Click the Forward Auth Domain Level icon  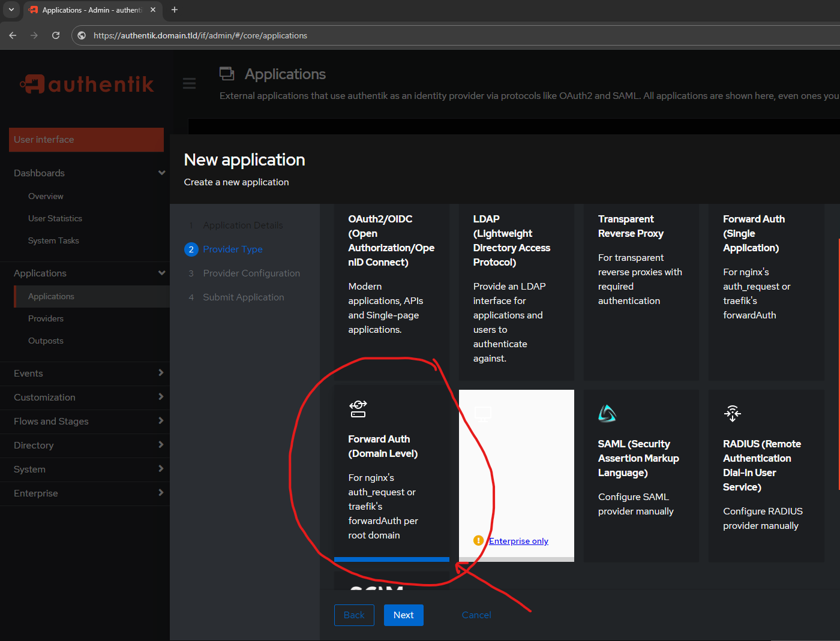click(x=358, y=409)
